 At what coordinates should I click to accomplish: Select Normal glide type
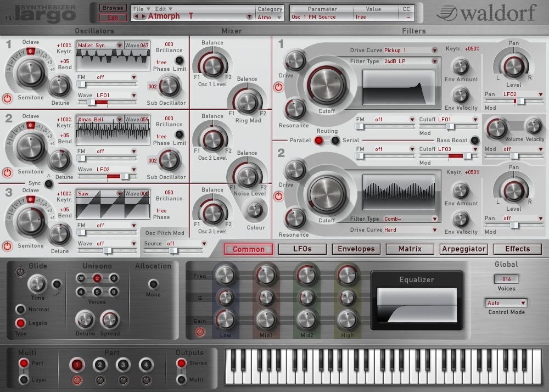click(x=21, y=309)
